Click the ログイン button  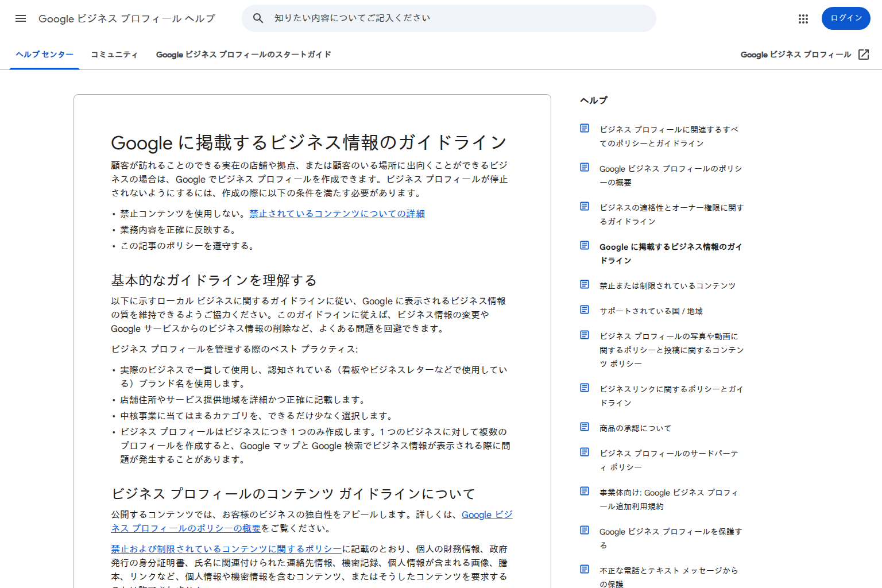click(x=846, y=18)
